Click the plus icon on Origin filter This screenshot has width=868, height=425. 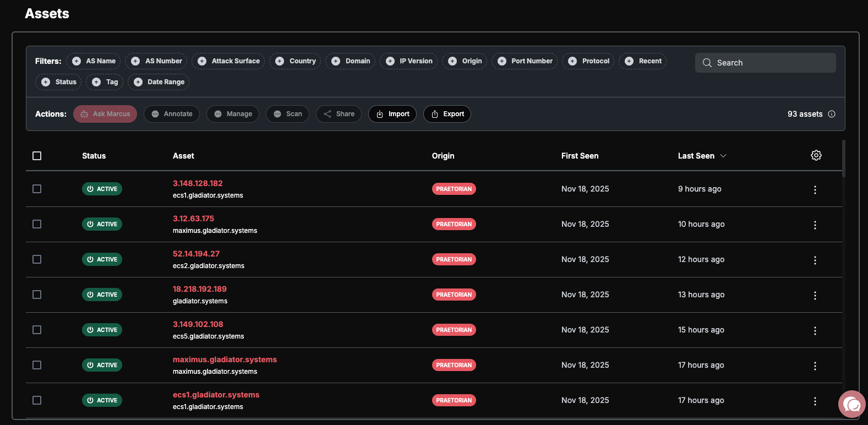tap(452, 61)
